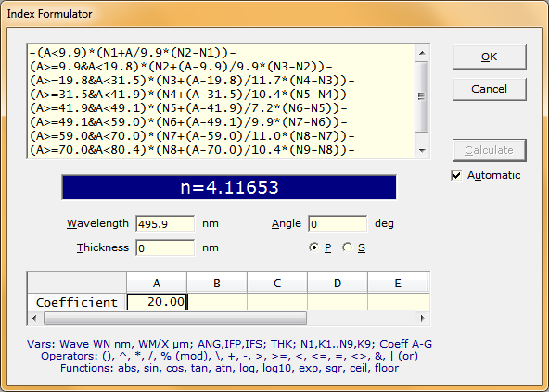Screen dimensions: 549x392
Task: Click the coefficient A cell showing 20.00
Action: click(158, 302)
